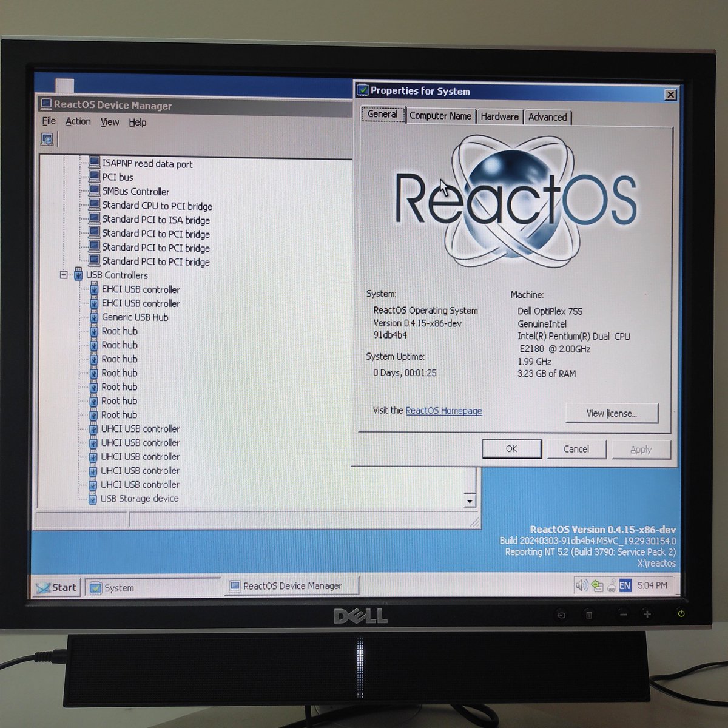
Task: Select the USB Controllers category label
Action: point(116,275)
